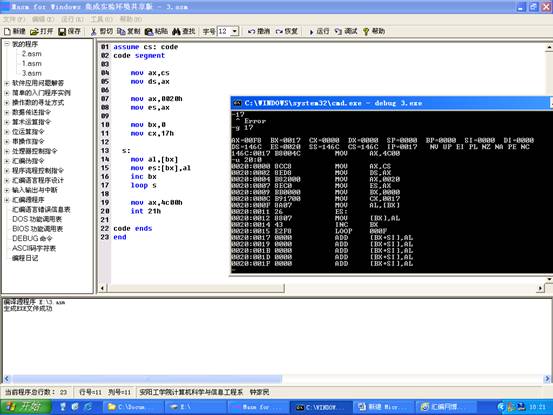This screenshot has height=415, width=553.
Task: Open the 文件 menu
Action: coord(14,19)
